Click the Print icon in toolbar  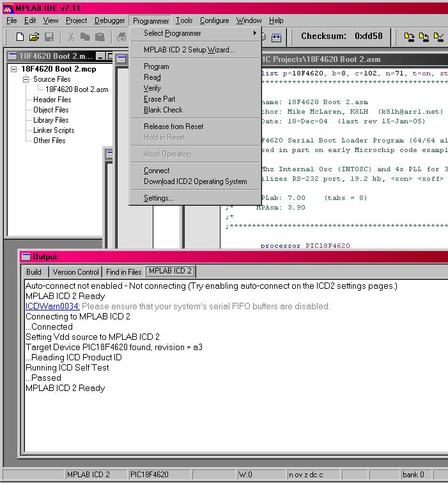tap(122, 37)
